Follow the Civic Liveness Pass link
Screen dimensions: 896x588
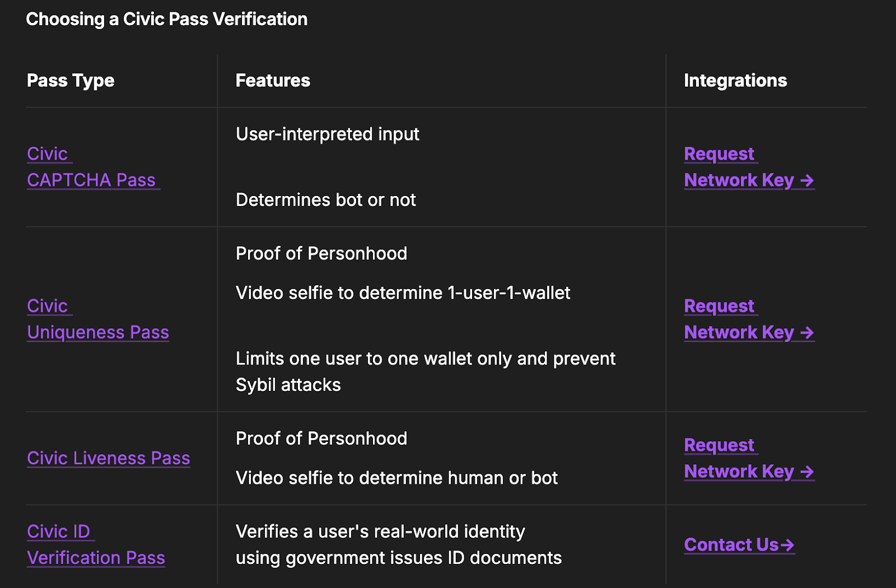(109, 458)
